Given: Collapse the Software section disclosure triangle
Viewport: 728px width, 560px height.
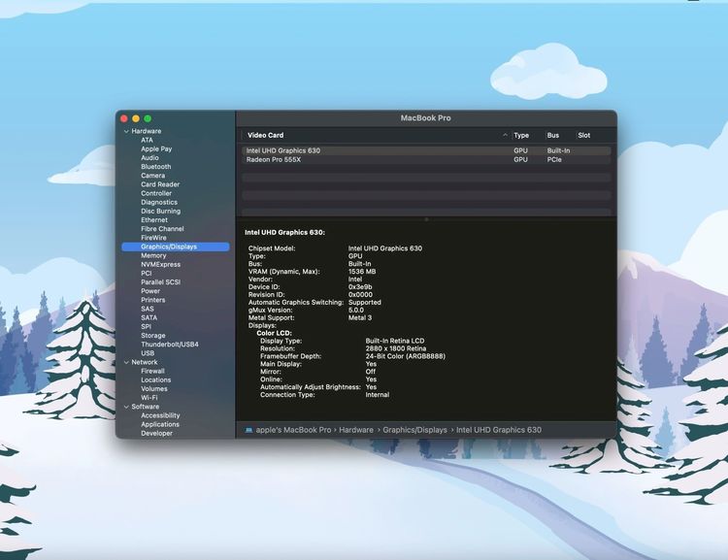Looking at the screenshot, I should [x=125, y=407].
